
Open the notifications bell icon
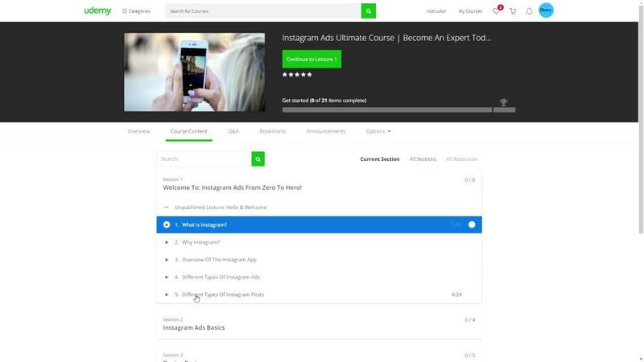pyautogui.click(x=529, y=11)
